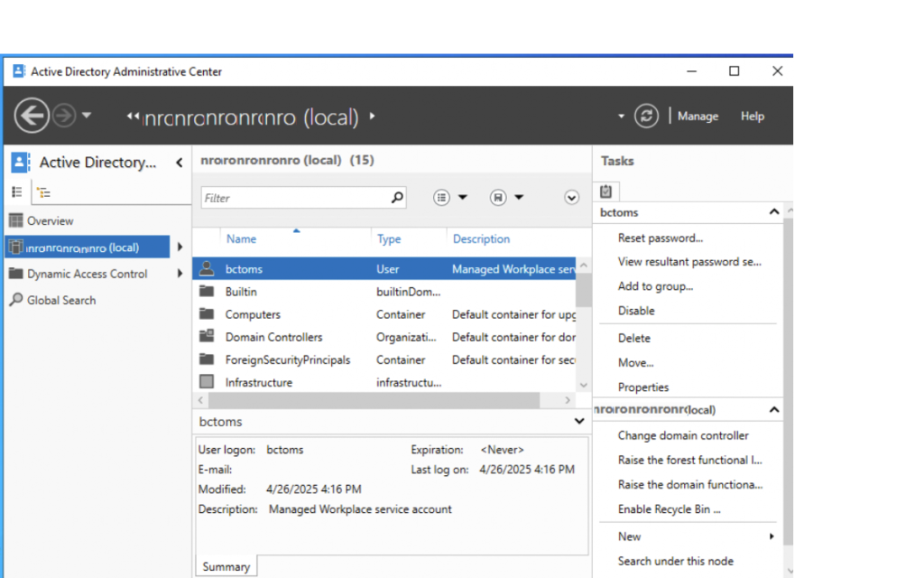This screenshot has height=578, width=924.
Task: Open Global Search from navigation pane
Action: click(x=60, y=300)
